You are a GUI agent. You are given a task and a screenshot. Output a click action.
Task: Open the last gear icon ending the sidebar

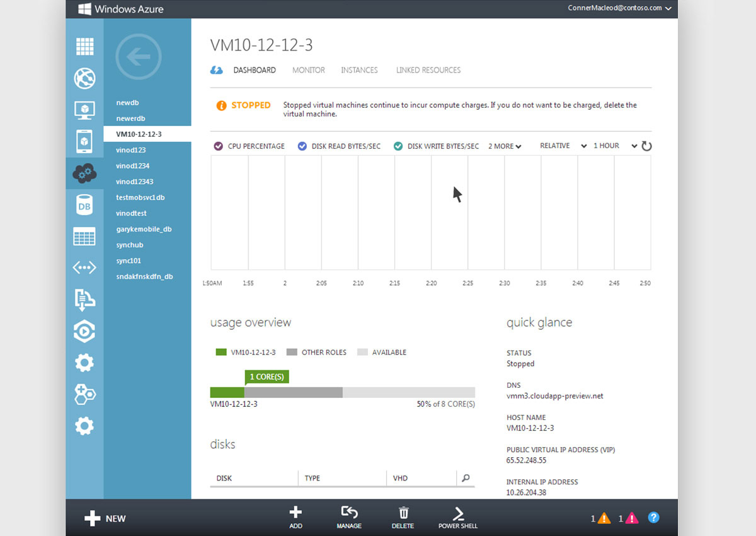point(84,426)
